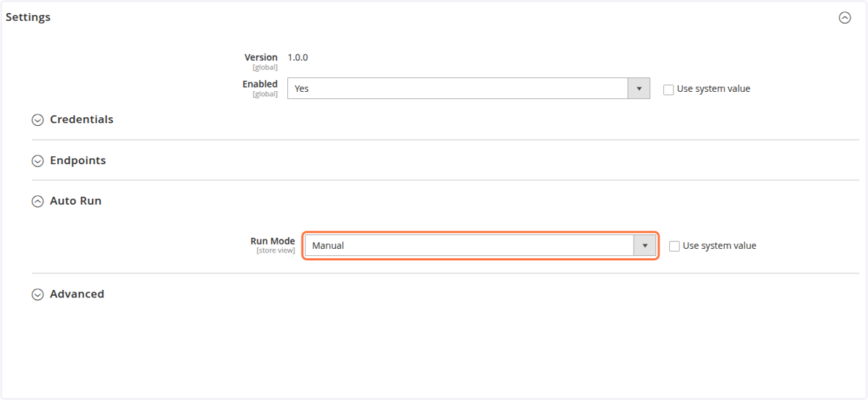Image resolution: width=868 pixels, height=400 pixels.
Task: Expand the Endpoints section heading
Action: tap(77, 161)
